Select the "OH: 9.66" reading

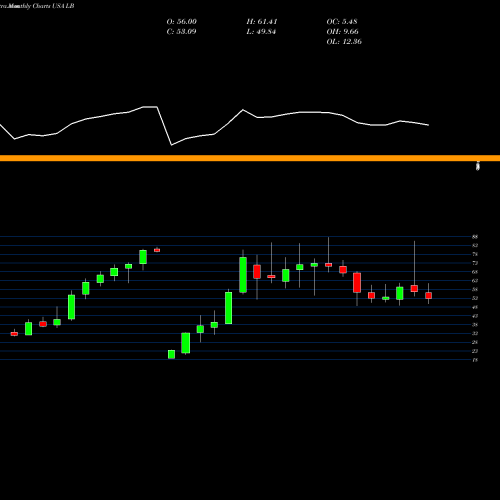[x=342, y=32]
